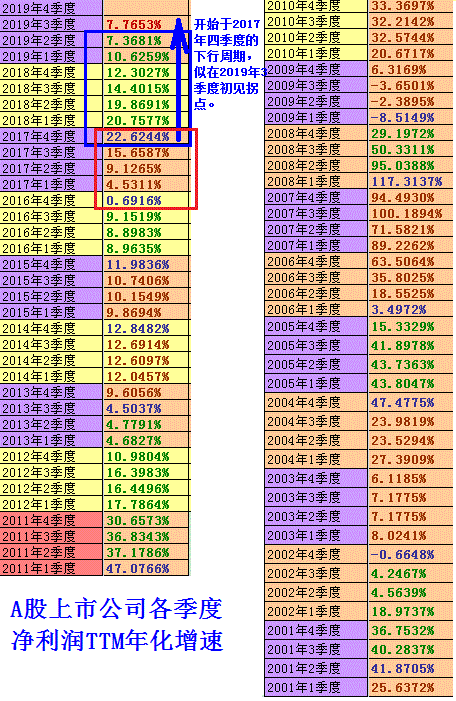Image resolution: width=456 pixels, height=701 pixels.
Task: Select the 7.7653% value cell
Action: [x=146, y=24]
